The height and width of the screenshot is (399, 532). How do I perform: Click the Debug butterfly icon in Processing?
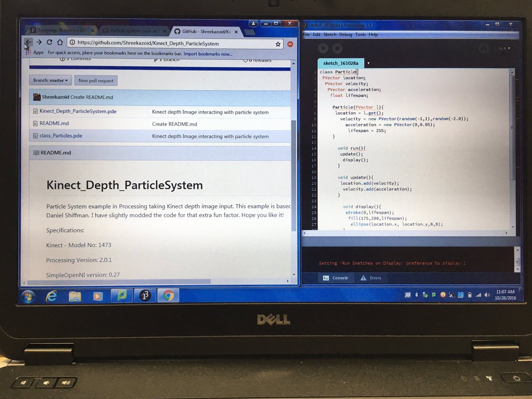pyautogui.click(x=484, y=48)
